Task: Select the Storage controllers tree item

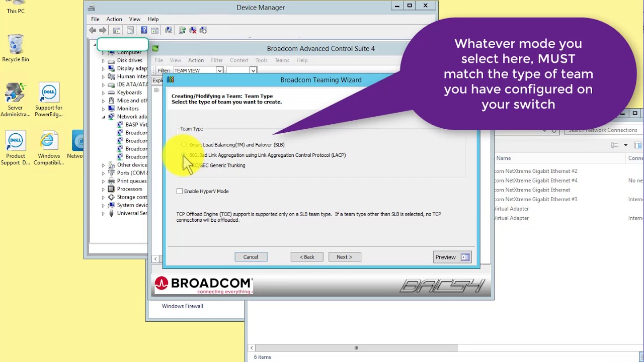Action: (132, 197)
